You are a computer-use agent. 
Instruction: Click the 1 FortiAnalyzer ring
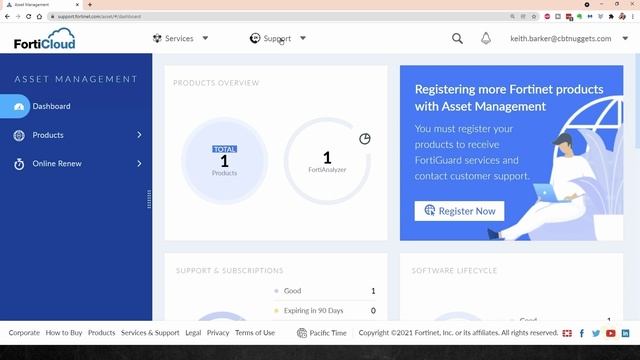pyautogui.click(x=327, y=161)
